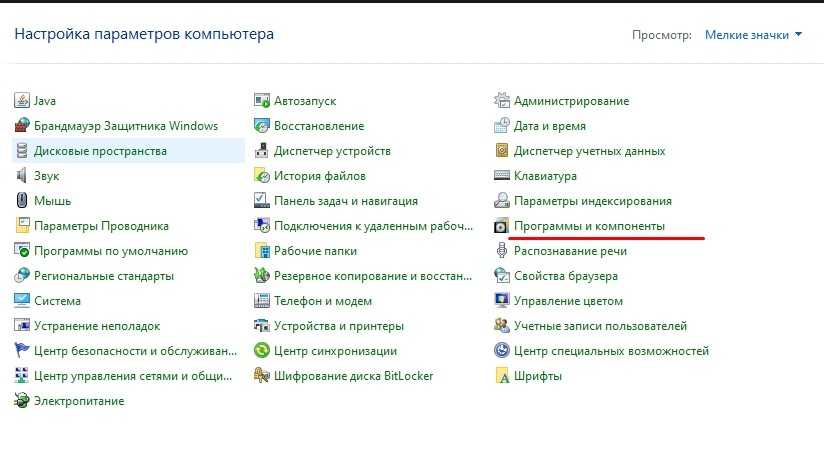This screenshot has width=824, height=452.
Task: Open the Мелкие значки view dropdown
Action: [x=753, y=35]
